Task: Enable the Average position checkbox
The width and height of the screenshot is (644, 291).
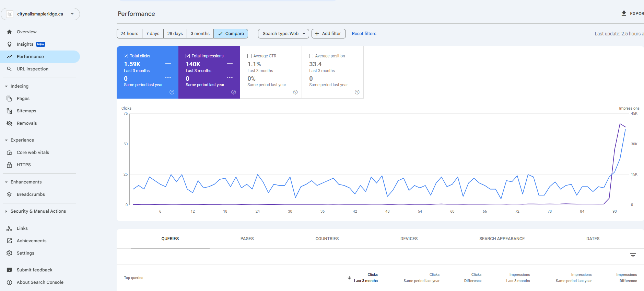Action: click(311, 56)
